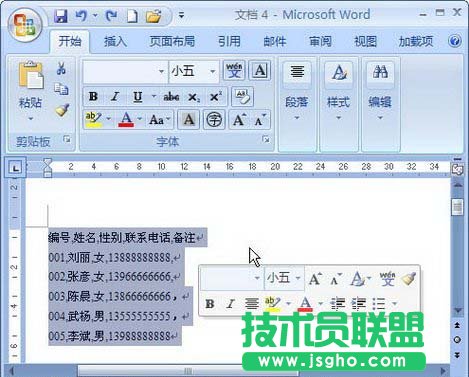Image resolution: width=469 pixels, height=377 pixels.
Task: Use Format Painter in mini toolbar
Action: (x=409, y=278)
